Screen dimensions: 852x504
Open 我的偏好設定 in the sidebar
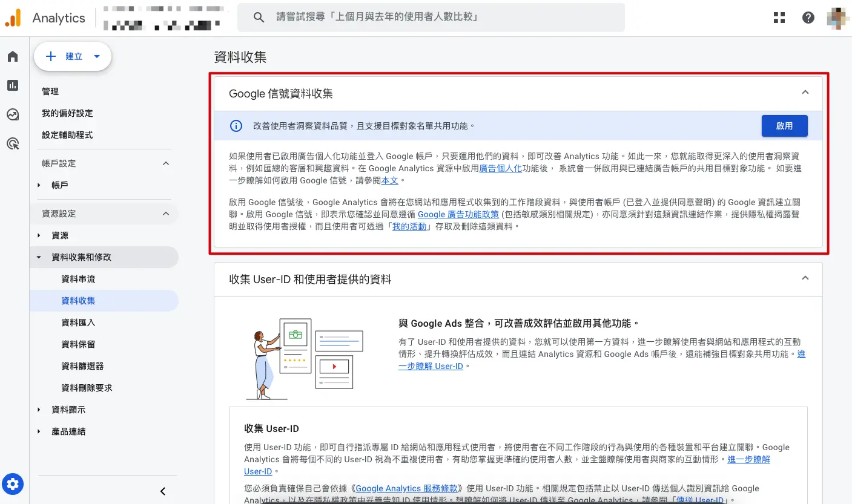click(x=67, y=113)
